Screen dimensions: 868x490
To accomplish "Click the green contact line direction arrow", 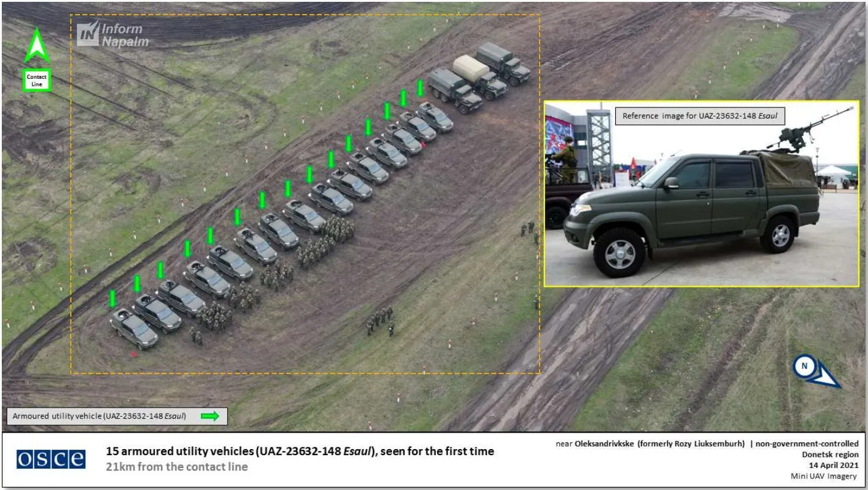I will pos(36,46).
